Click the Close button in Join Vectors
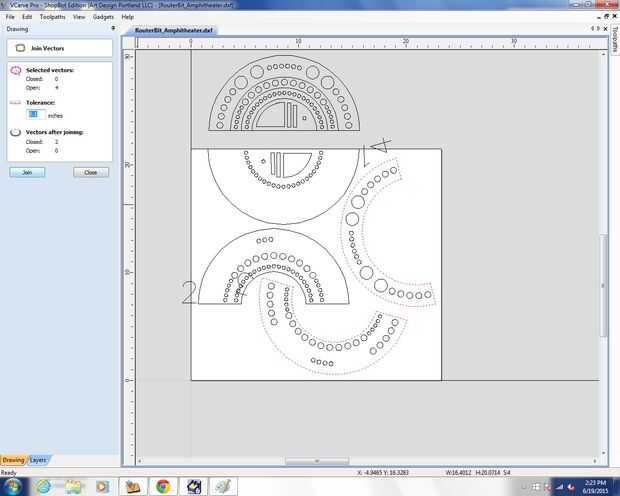 [91, 172]
